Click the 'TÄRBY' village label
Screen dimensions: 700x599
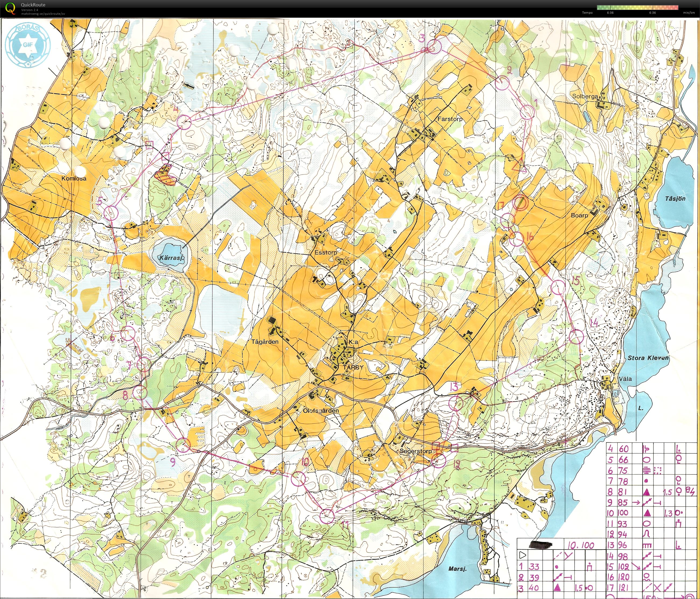point(353,367)
